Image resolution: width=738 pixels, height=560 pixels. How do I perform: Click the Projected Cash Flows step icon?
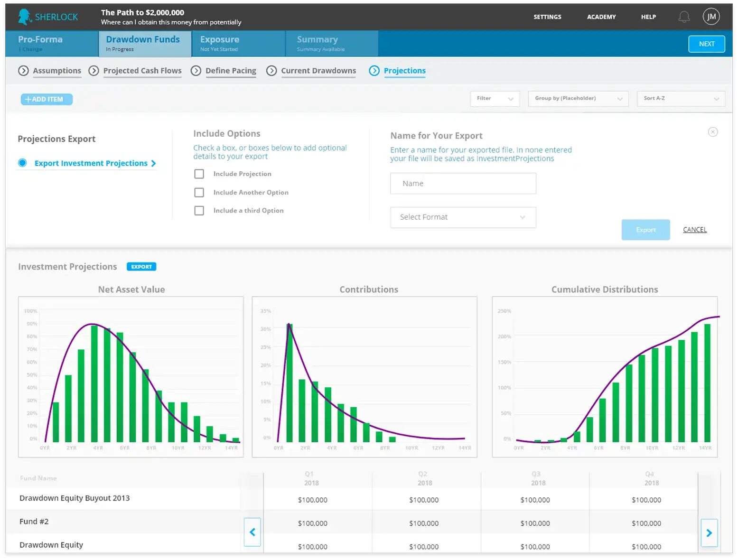(94, 71)
